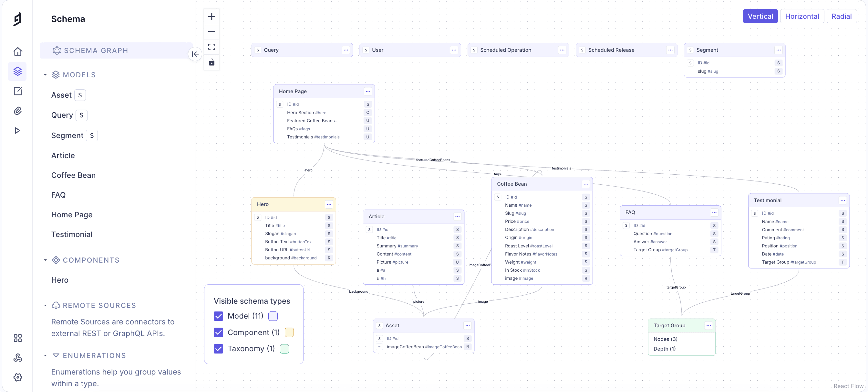Open the Coffee Bean node options menu

point(585,184)
